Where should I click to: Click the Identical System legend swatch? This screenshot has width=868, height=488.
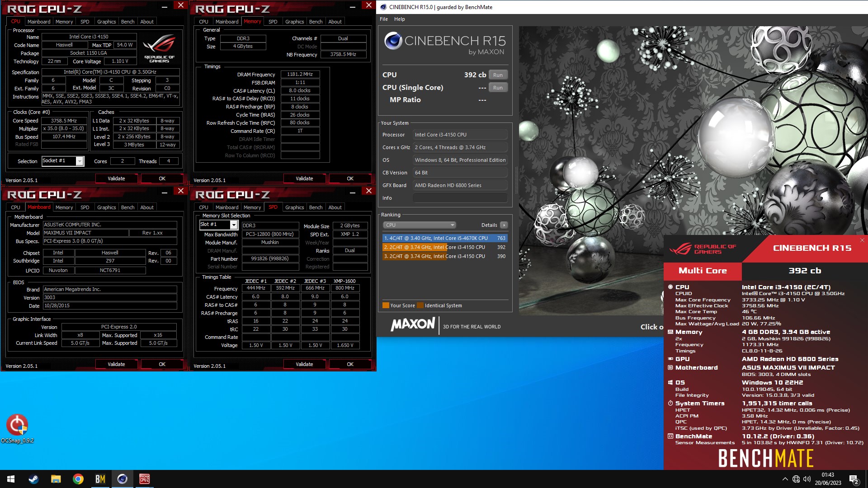pos(420,305)
